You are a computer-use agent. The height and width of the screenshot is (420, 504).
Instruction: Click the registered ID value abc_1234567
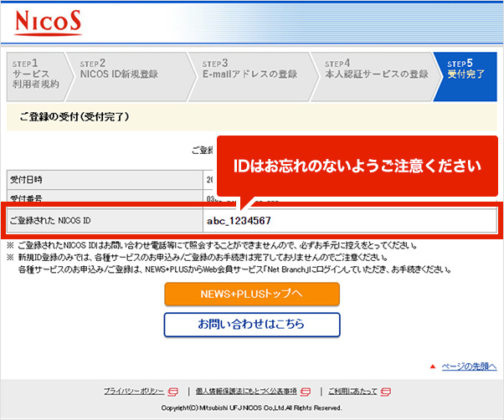pos(239,221)
